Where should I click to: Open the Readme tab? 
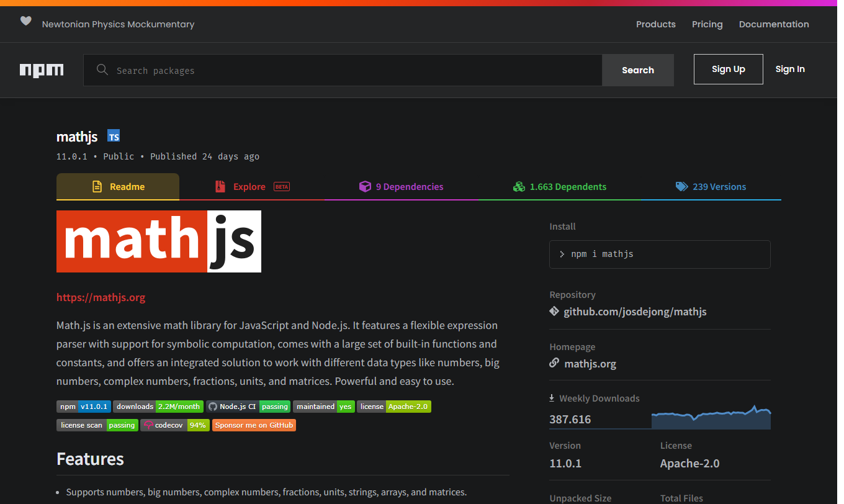pos(118,187)
